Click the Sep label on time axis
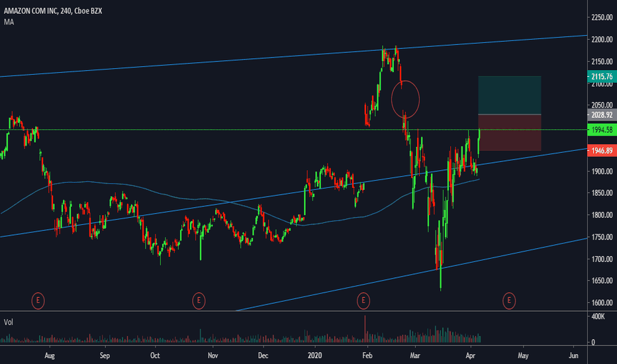The image size is (617, 364). click(105, 356)
